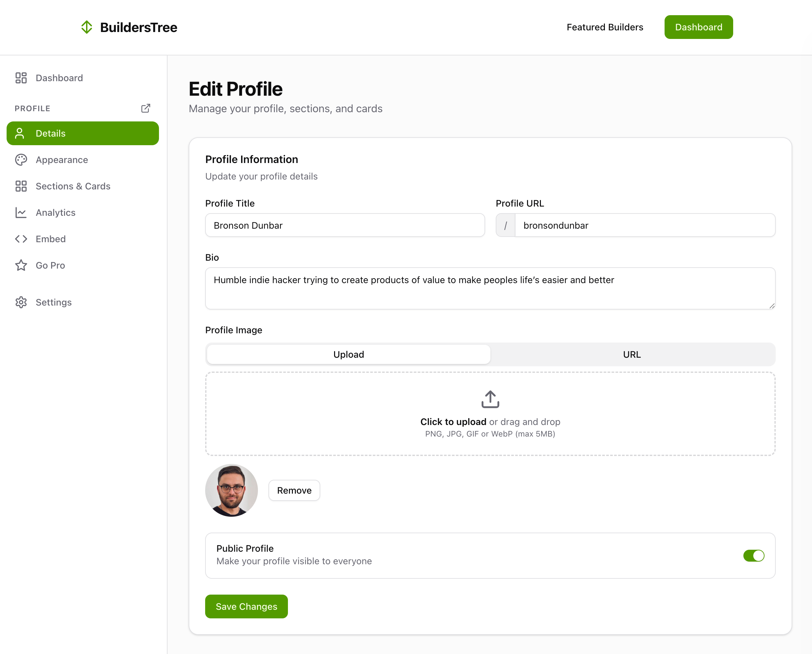The width and height of the screenshot is (812, 654).
Task: Click the Dashboard grid icon in sidebar
Action: (x=21, y=78)
